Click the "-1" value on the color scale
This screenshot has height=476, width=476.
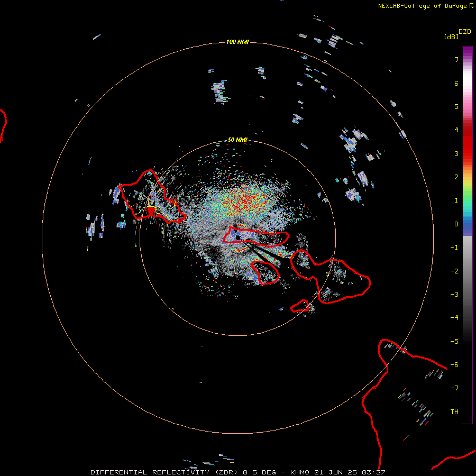[x=454, y=248]
